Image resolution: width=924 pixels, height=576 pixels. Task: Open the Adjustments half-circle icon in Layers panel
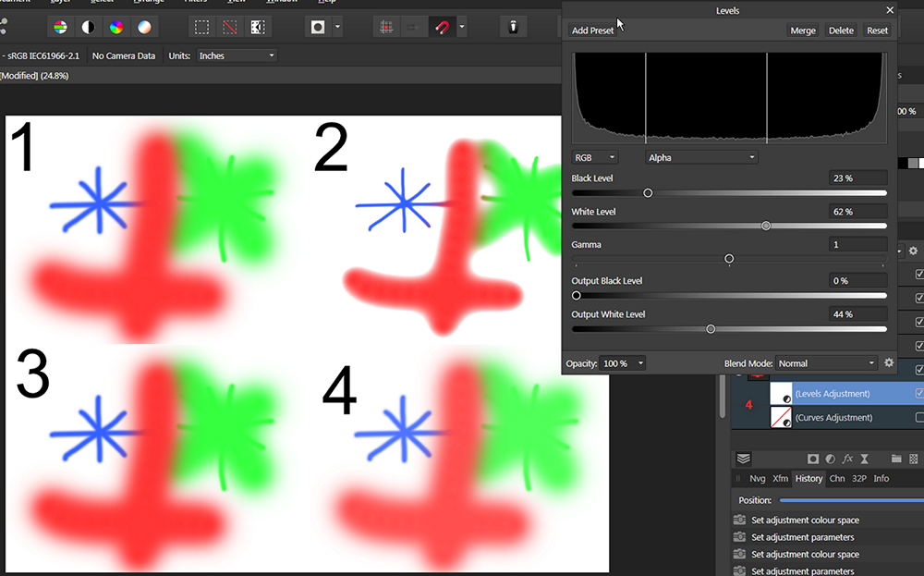(x=831, y=459)
